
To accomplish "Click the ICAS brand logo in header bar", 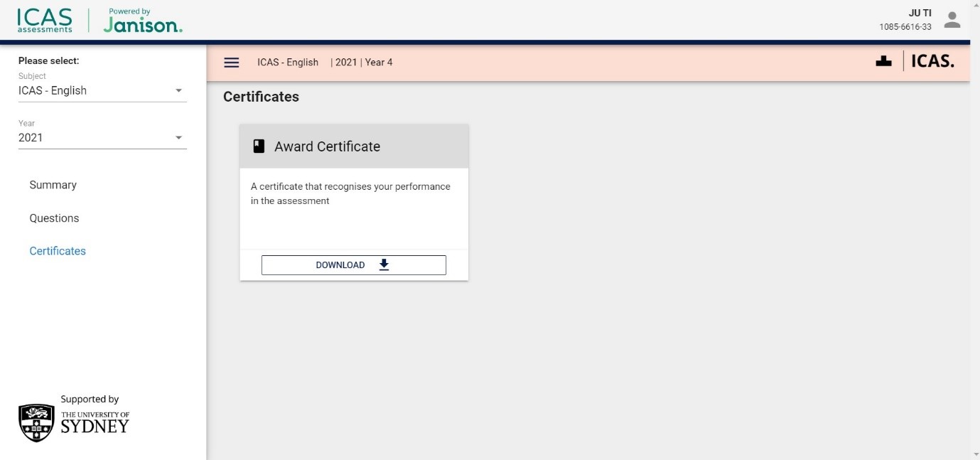I will pyautogui.click(x=932, y=62).
